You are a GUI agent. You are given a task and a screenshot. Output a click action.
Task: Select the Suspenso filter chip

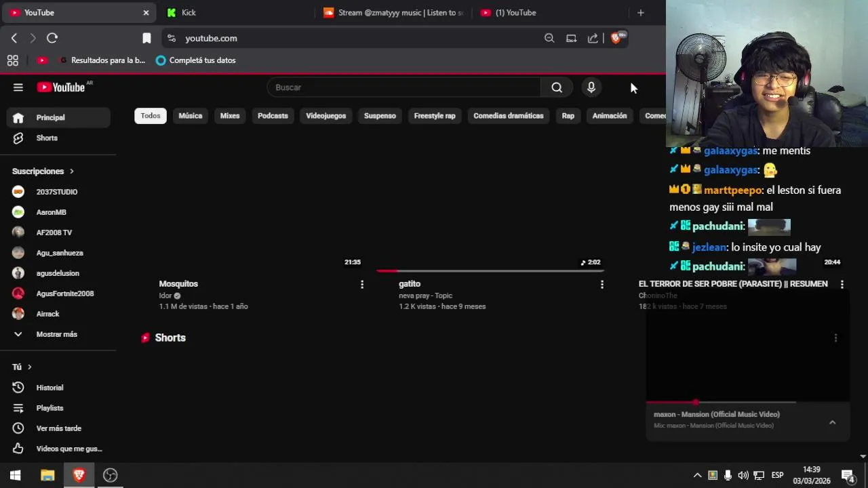point(380,116)
